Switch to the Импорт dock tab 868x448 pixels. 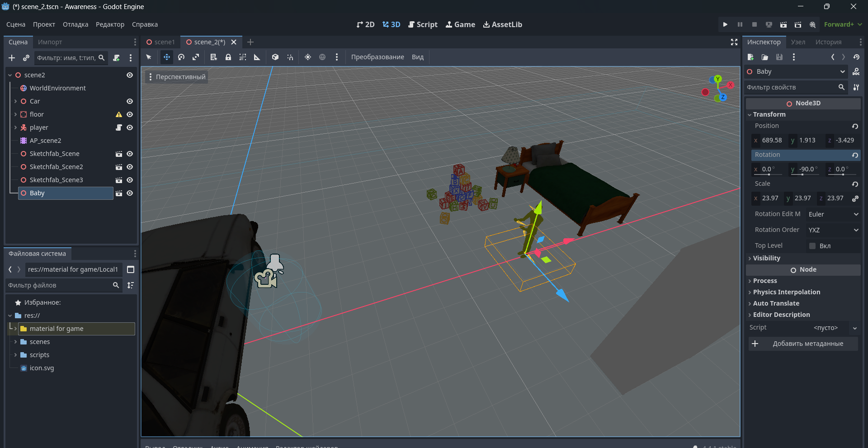pyautogui.click(x=50, y=42)
